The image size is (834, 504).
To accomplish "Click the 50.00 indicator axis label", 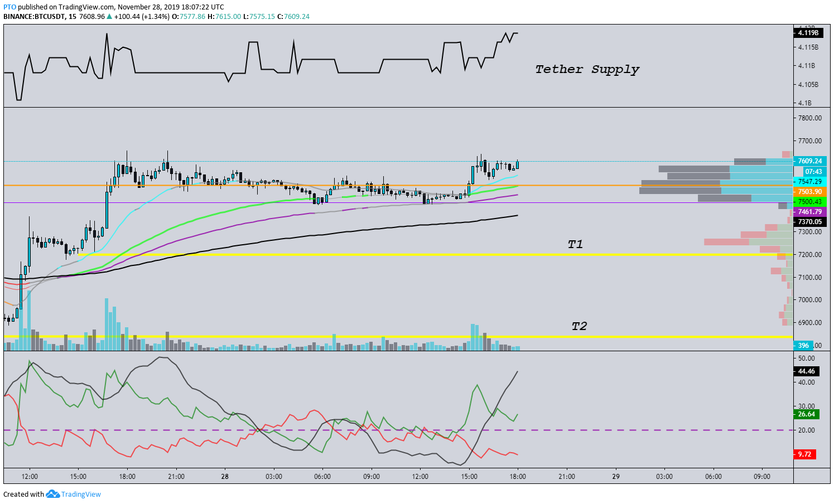I will tap(807, 358).
